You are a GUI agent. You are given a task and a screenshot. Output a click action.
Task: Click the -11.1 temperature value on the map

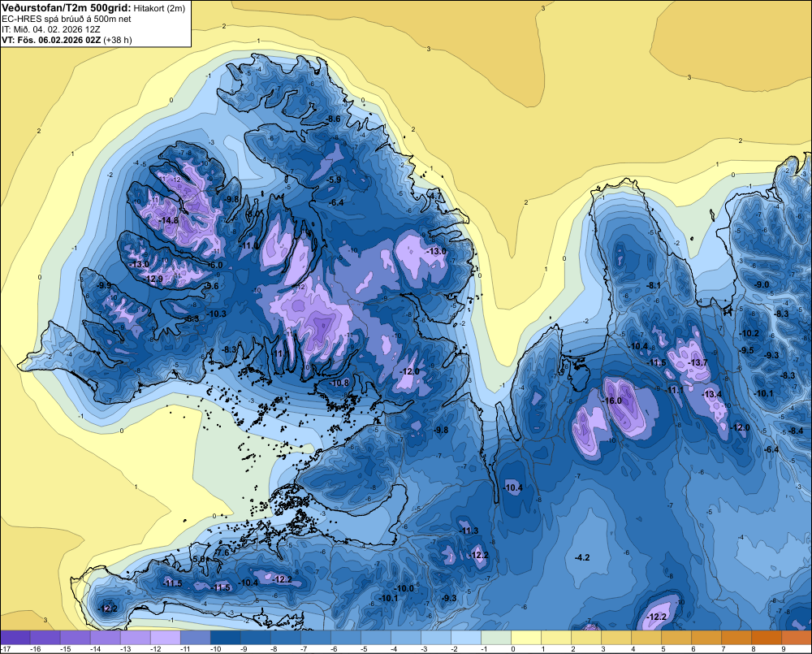675,390
